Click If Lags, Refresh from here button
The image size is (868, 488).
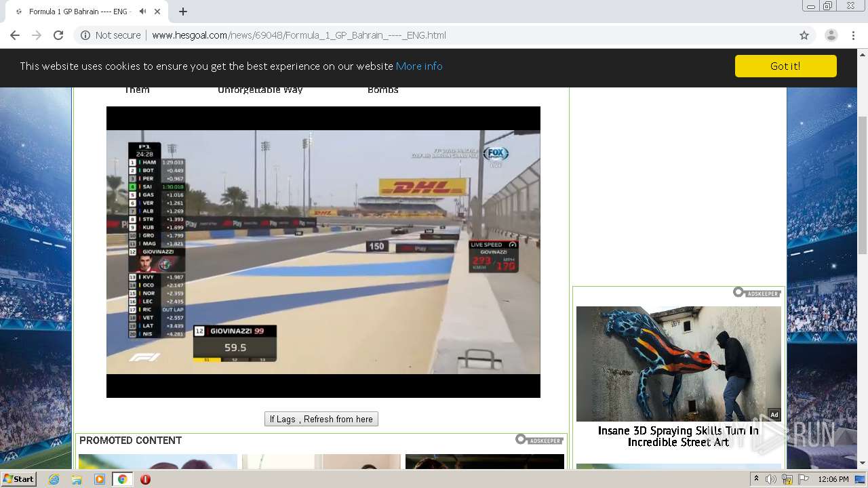(321, 419)
